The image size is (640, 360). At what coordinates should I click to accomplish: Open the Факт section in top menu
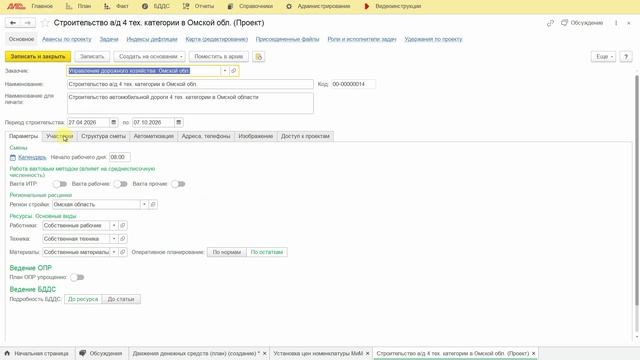click(116, 6)
